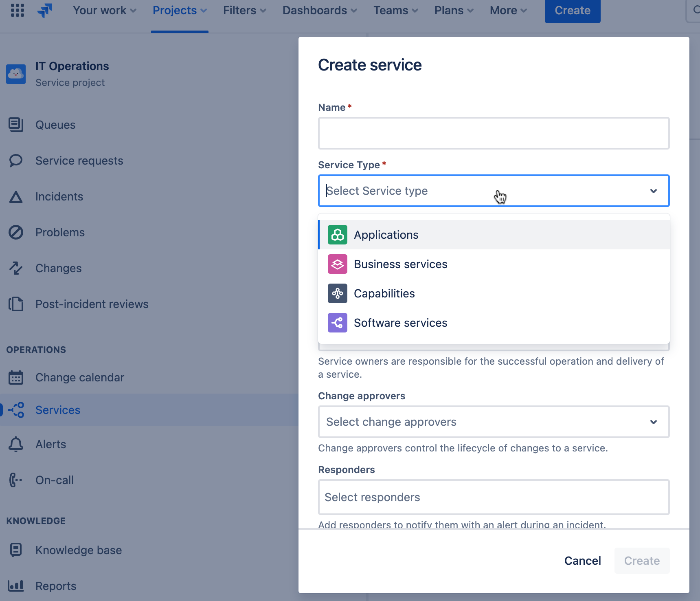This screenshot has width=700, height=601.
Task: Click the On-call phone icon
Action: click(16, 480)
